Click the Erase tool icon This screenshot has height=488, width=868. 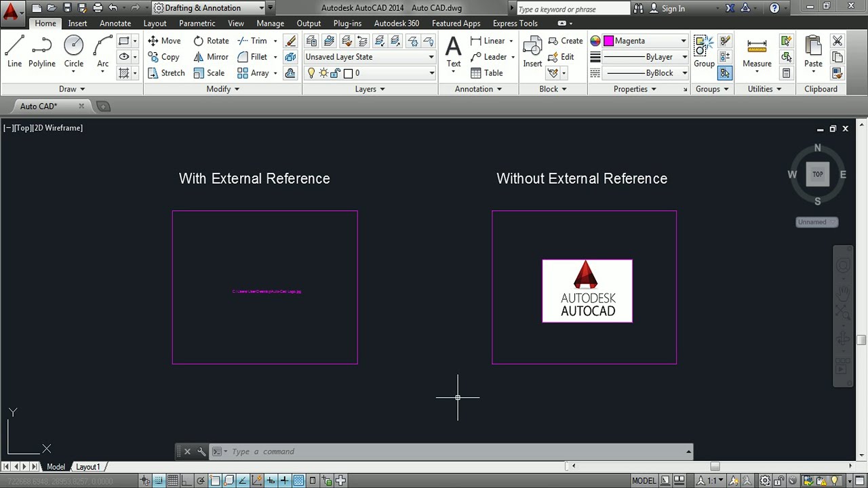(290, 41)
